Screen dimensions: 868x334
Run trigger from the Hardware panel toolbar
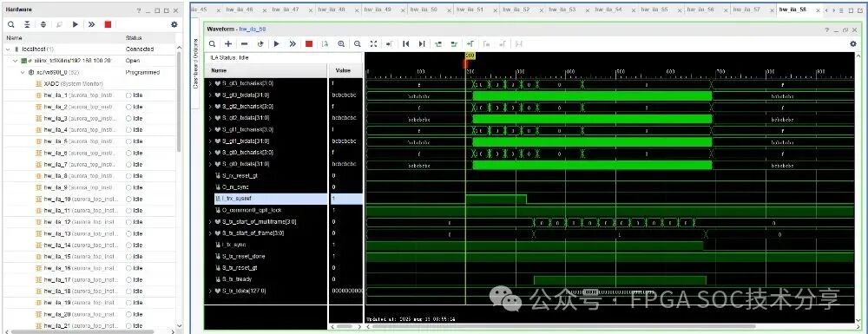click(76, 24)
